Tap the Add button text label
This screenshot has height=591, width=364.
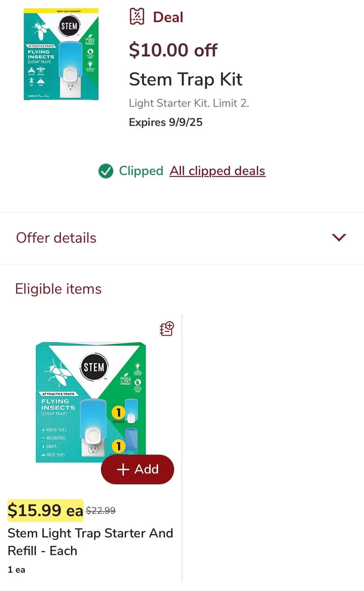coord(147,469)
